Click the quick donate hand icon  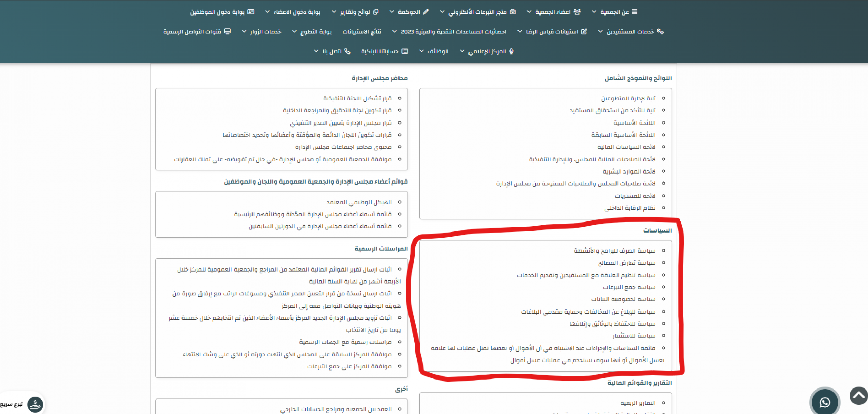click(x=35, y=404)
